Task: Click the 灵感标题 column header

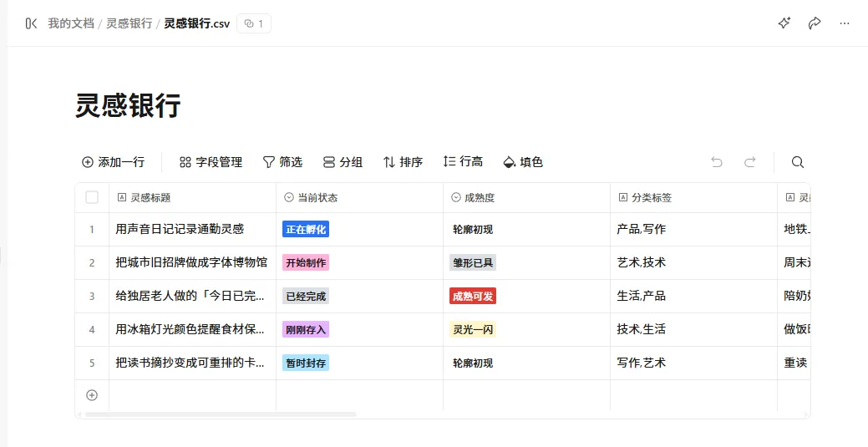Action: (x=193, y=198)
